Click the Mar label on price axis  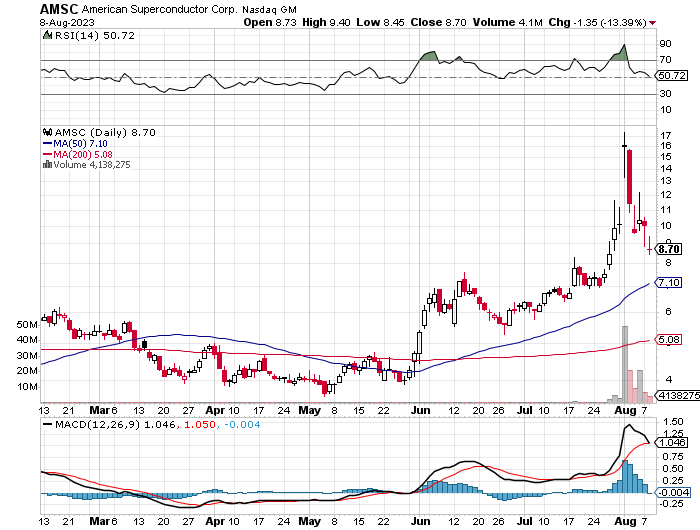tap(99, 410)
